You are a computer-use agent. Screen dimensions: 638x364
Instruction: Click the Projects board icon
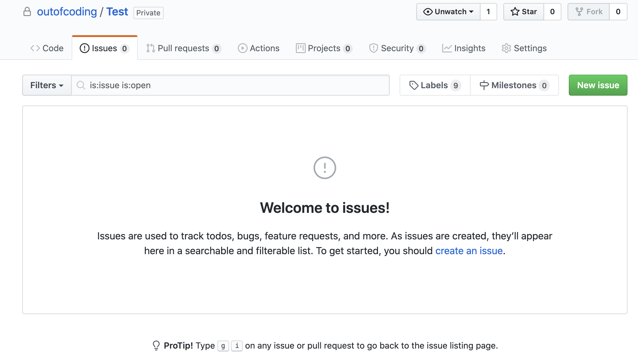click(x=300, y=48)
